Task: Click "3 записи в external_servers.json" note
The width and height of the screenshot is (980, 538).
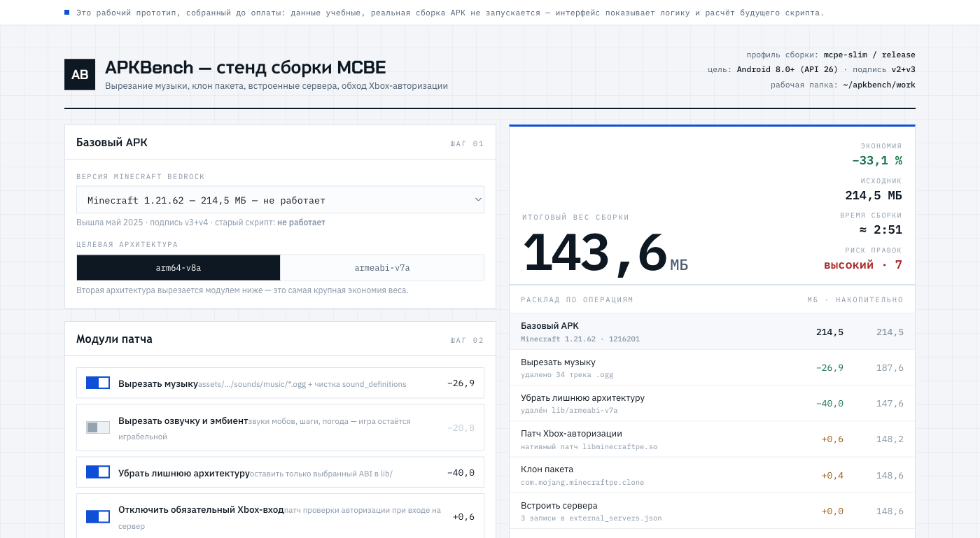Action: click(x=591, y=518)
